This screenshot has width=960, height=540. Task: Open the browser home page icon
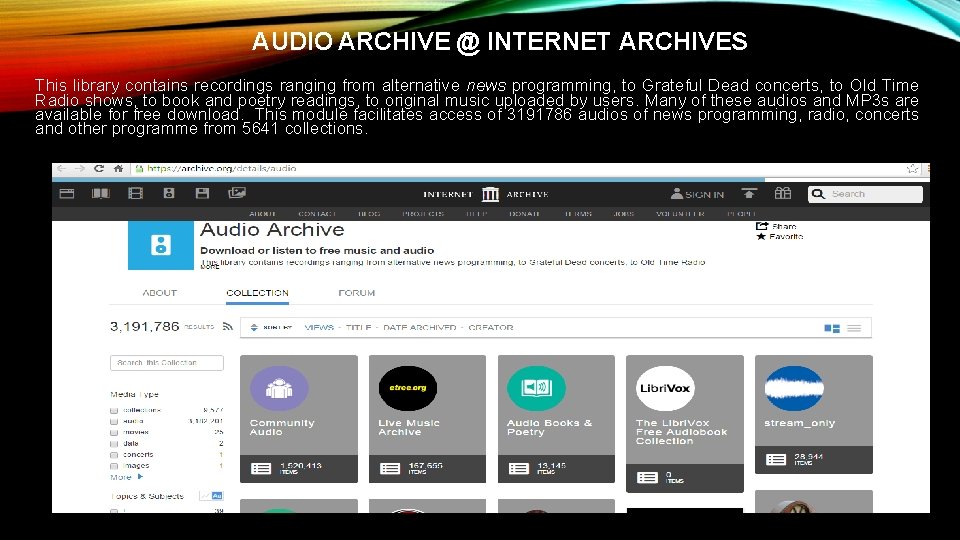118,168
